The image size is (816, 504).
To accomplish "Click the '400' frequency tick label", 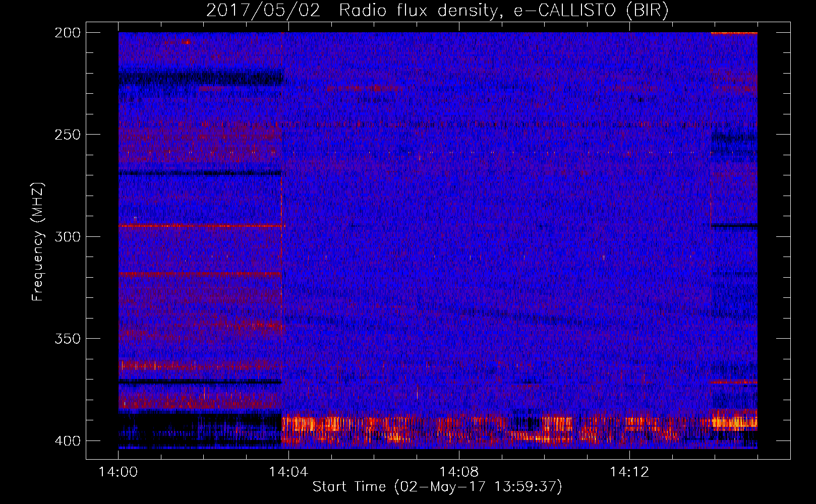I will pyautogui.click(x=67, y=440).
